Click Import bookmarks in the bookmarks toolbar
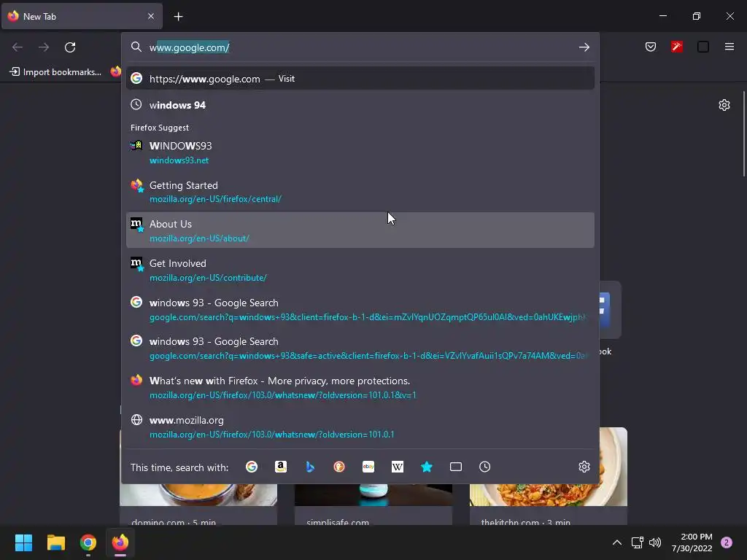This screenshot has height=560, width=747. 55,72
